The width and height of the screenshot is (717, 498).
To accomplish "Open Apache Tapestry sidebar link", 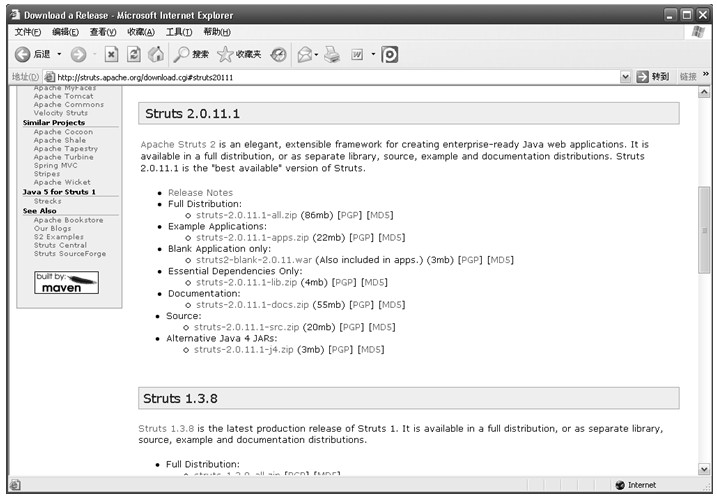I will pyautogui.click(x=65, y=149).
